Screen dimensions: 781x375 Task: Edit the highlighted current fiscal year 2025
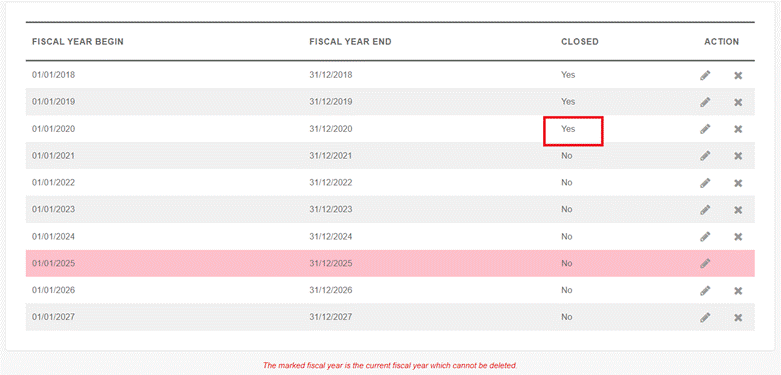705,263
